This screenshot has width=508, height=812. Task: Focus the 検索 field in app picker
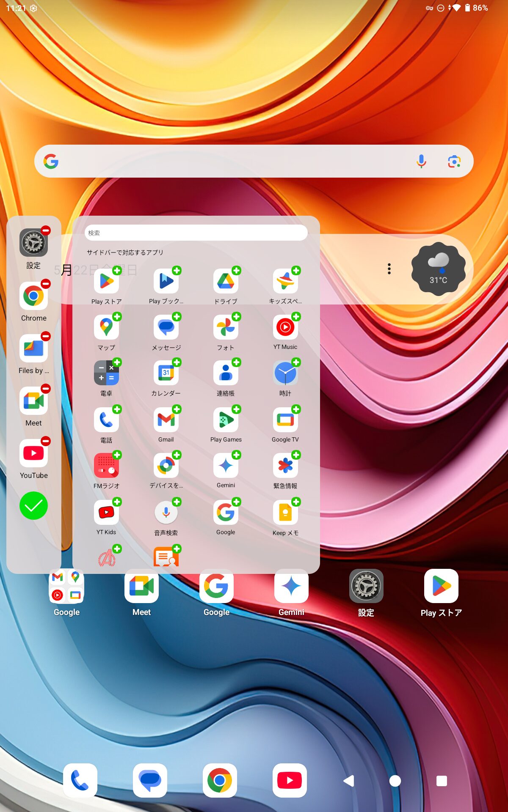click(x=196, y=233)
